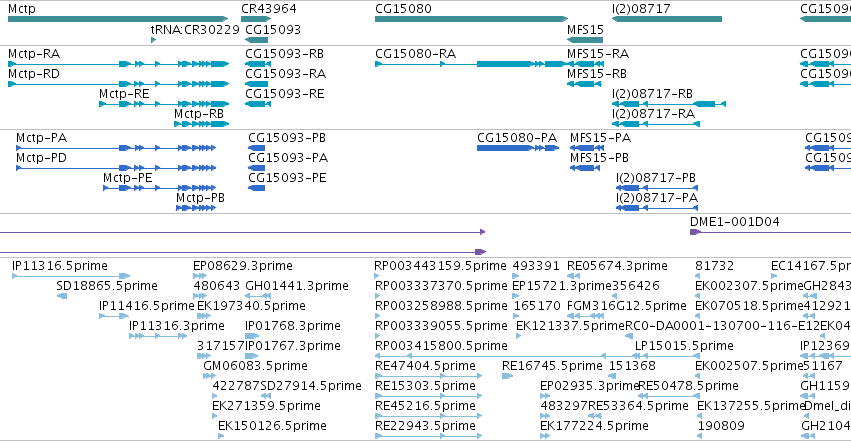Viewport: 851px width, 441px height.
Task: Open protein Mctp-PE label
Action: pos(128,178)
